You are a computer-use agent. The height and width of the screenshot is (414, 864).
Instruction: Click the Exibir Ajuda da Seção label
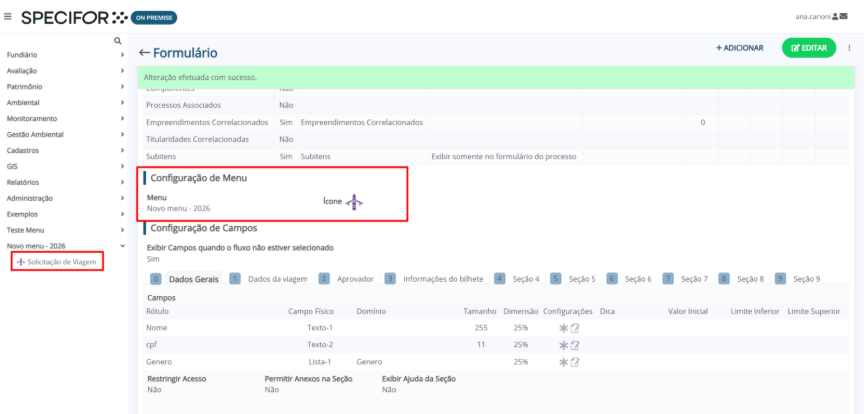[x=419, y=379]
